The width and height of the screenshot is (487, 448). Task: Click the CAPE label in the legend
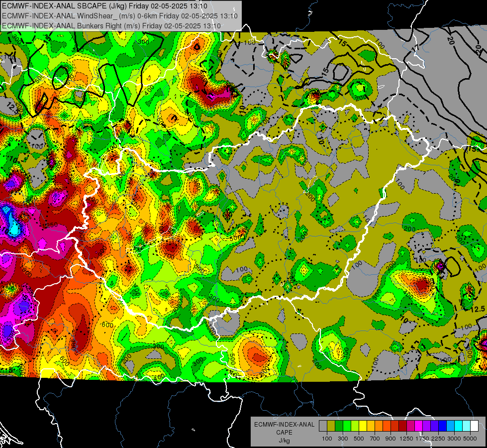point(284,433)
